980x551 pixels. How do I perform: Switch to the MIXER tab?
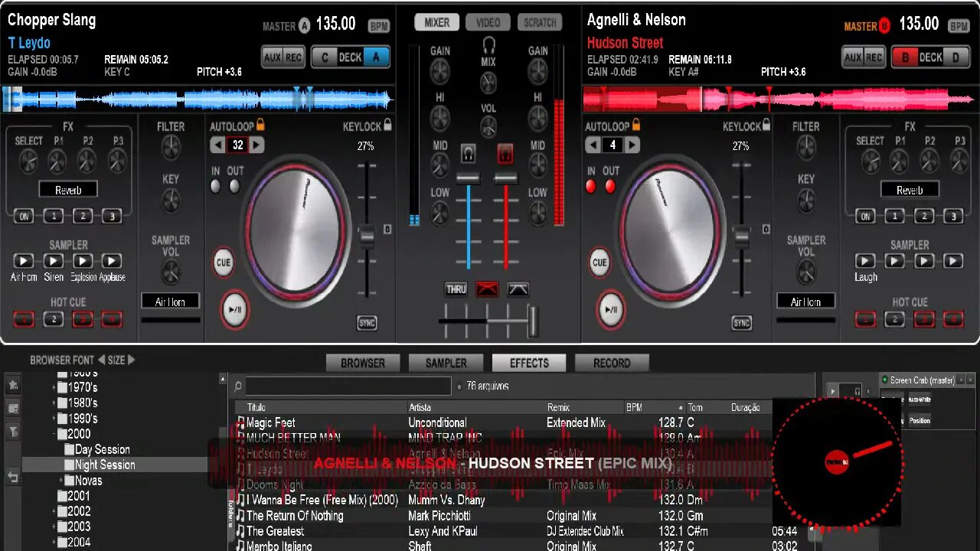(437, 22)
